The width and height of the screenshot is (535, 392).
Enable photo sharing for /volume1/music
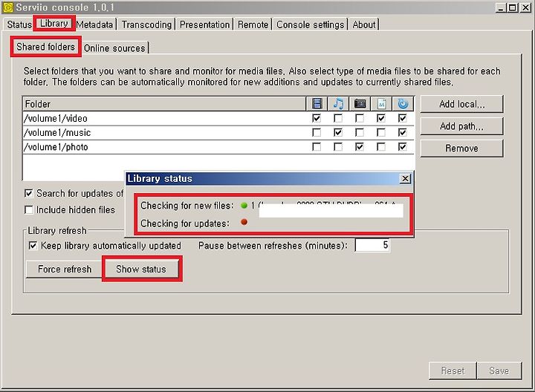pyautogui.click(x=360, y=133)
